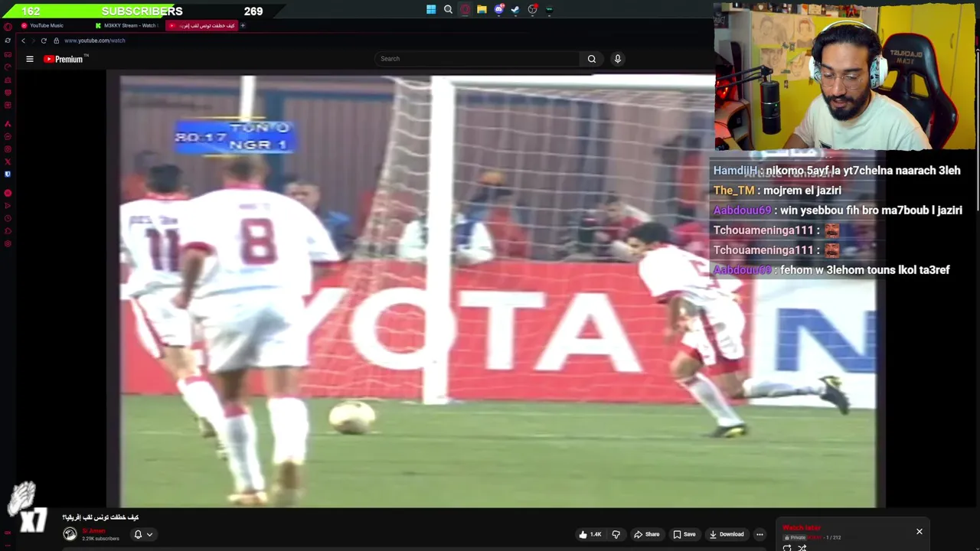Click the search magnifier button on YouTube
This screenshot has height=551, width=980.
(592, 59)
